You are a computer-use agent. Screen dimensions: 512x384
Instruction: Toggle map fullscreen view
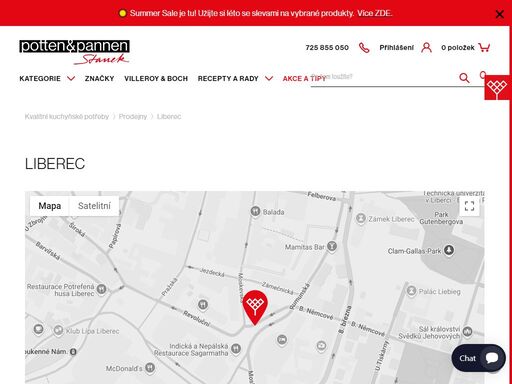tap(469, 206)
